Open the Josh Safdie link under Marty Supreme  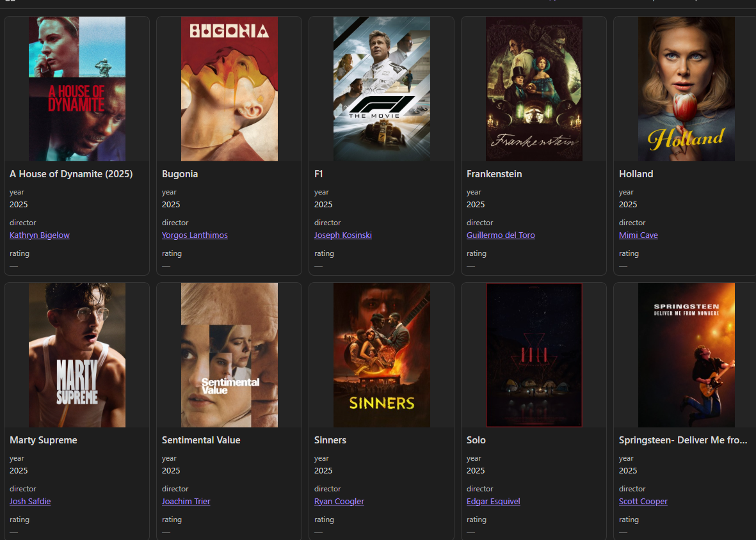coord(30,501)
